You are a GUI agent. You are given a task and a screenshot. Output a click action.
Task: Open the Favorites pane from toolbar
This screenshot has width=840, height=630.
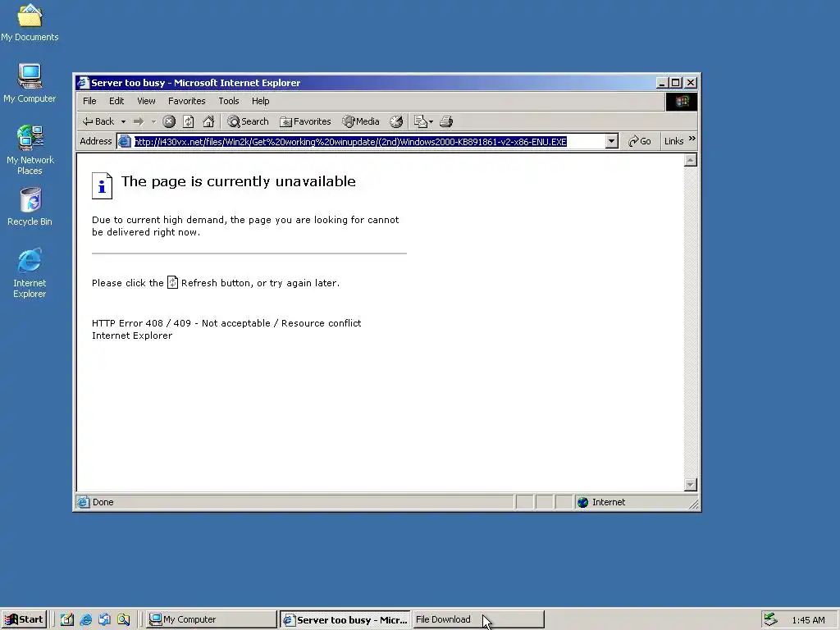[305, 121]
